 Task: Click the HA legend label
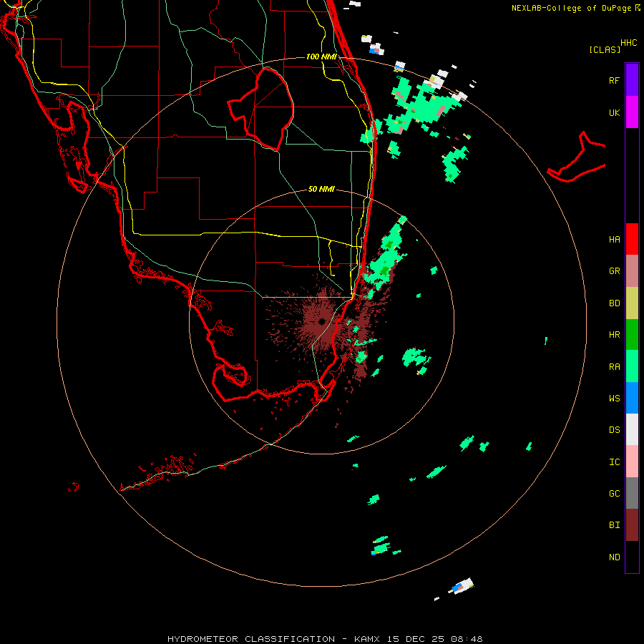coord(614,239)
